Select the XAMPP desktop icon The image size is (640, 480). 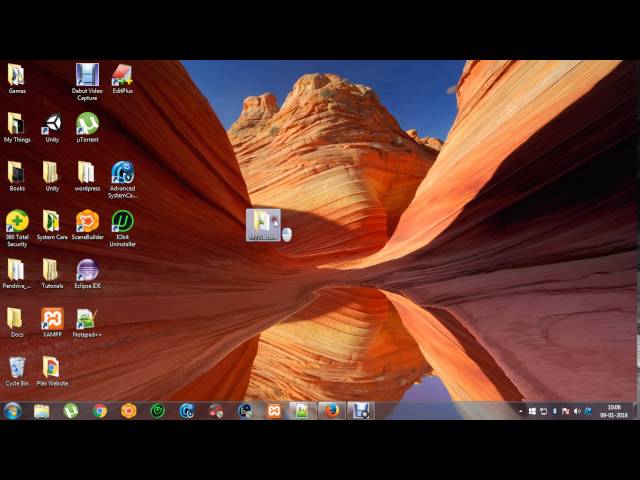click(52, 319)
